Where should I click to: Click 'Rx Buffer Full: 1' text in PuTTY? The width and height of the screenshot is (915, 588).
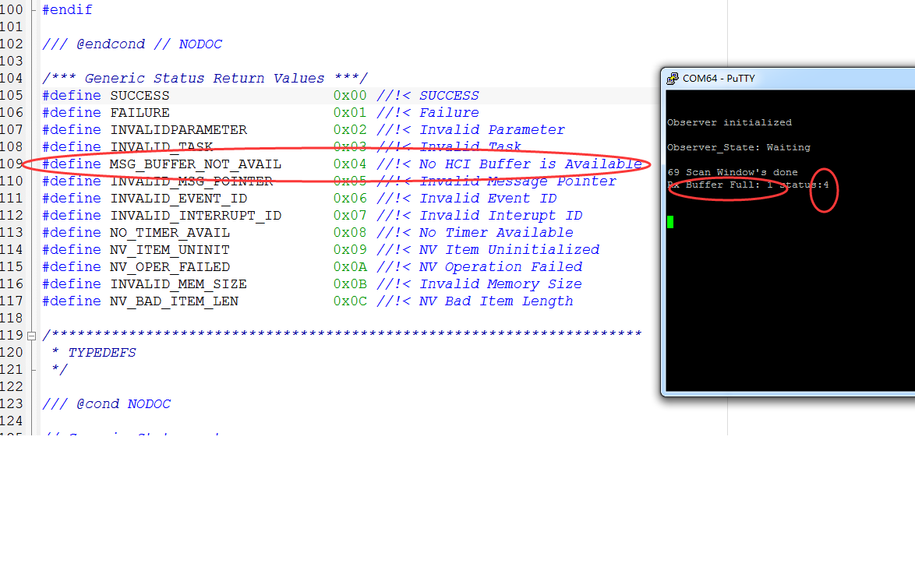(x=720, y=185)
